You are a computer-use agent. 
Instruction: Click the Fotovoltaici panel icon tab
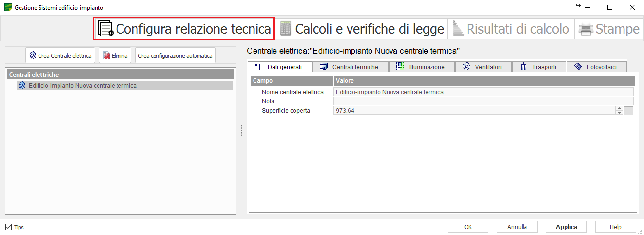[578, 67]
